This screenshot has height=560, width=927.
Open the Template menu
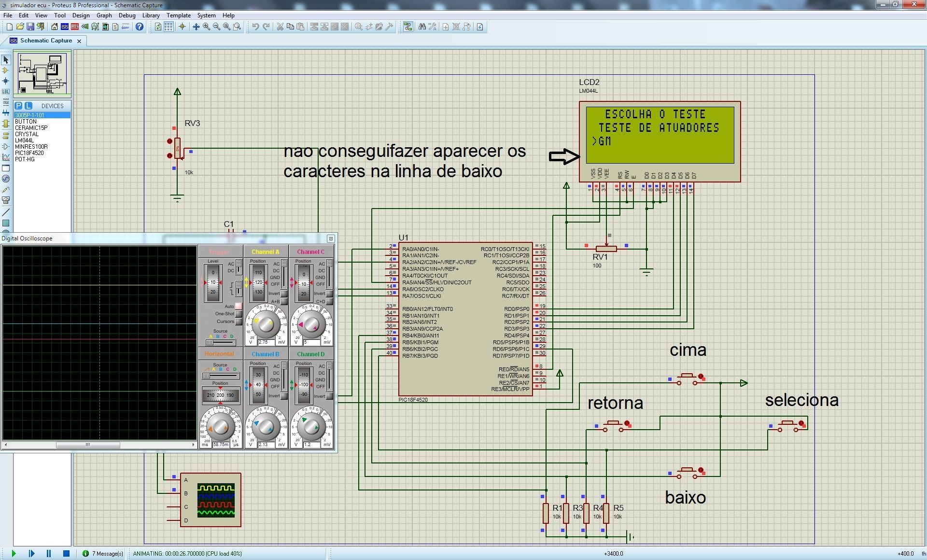(x=179, y=15)
